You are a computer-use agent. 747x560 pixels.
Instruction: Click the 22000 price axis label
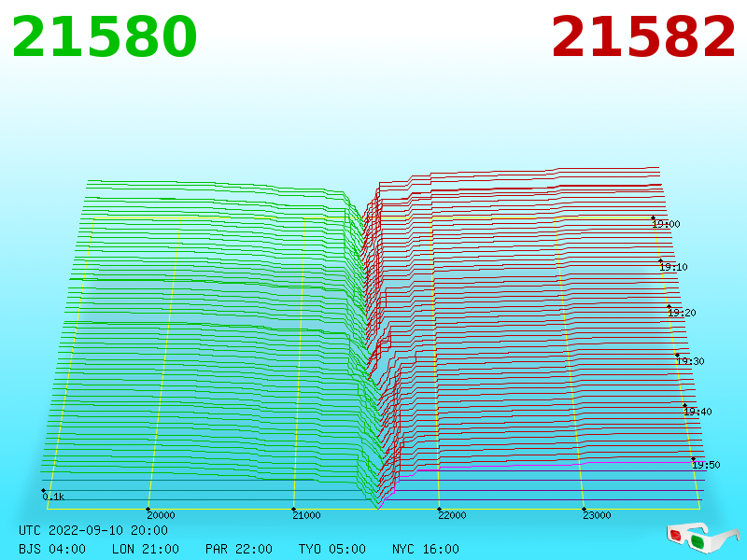(x=452, y=515)
